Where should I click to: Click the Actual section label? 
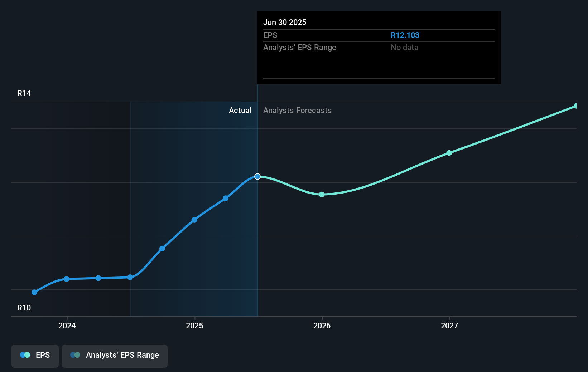240,111
